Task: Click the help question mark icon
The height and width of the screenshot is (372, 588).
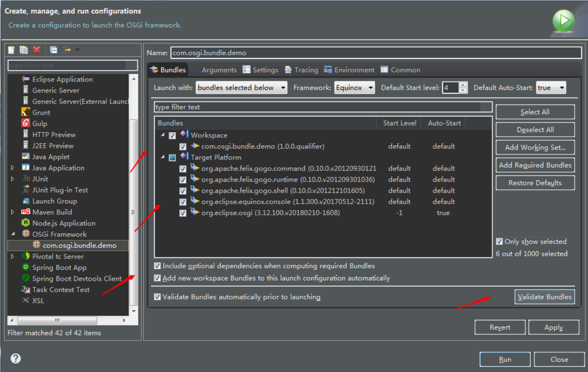Action: coord(16,359)
